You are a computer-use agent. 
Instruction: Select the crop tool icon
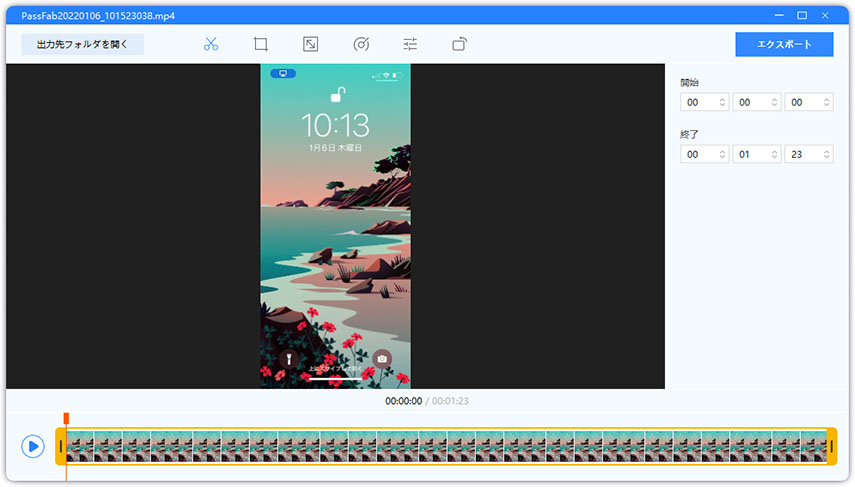click(261, 44)
